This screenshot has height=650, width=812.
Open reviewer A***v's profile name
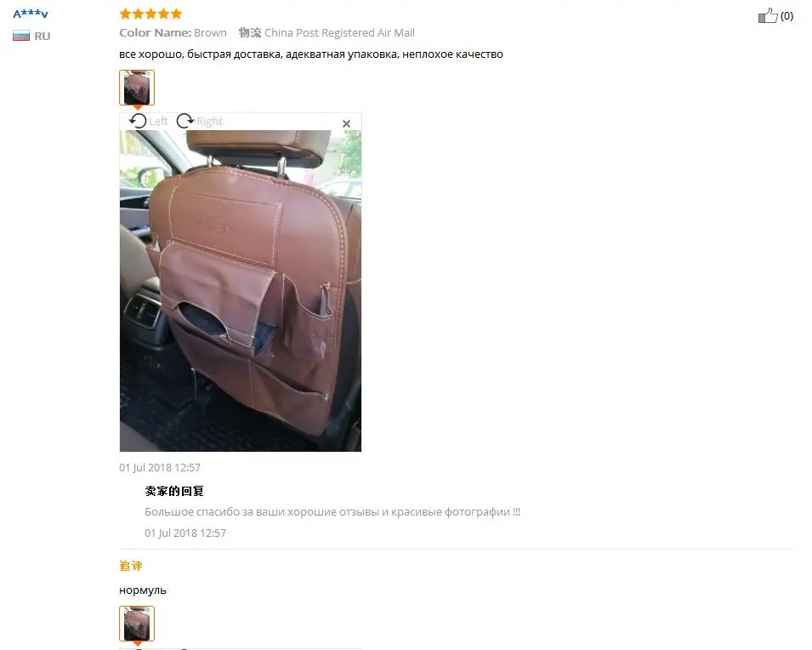31,14
